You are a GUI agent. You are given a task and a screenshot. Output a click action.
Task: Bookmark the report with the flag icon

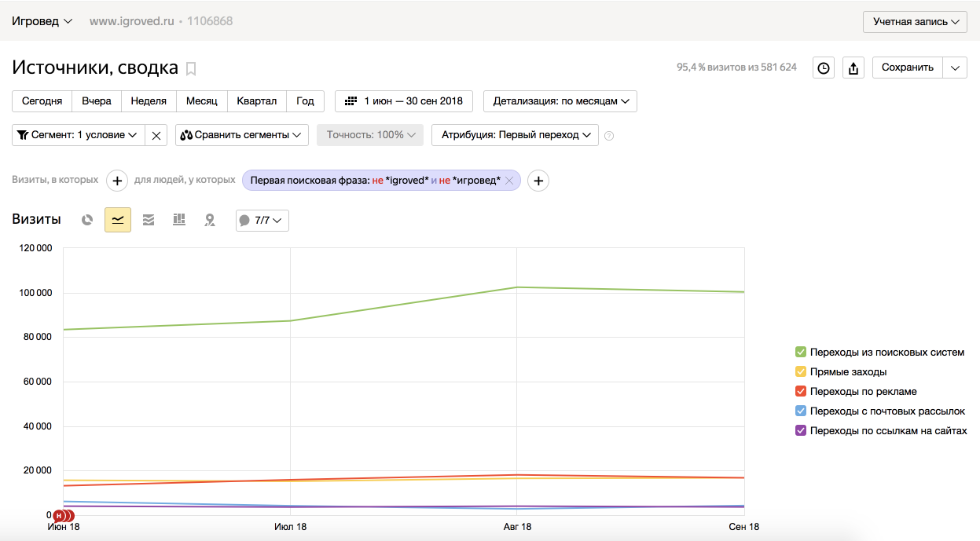pyautogui.click(x=191, y=69)
